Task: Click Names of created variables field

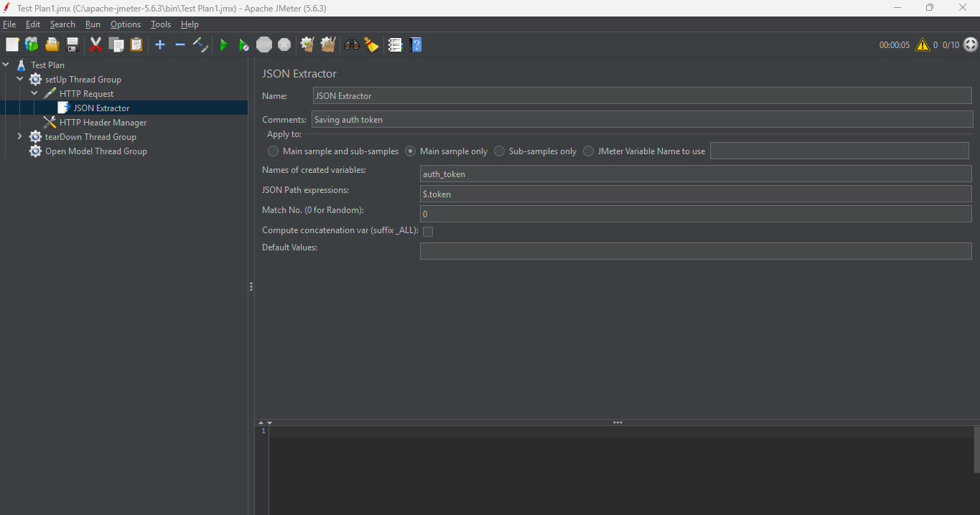Action: (696, 174)
